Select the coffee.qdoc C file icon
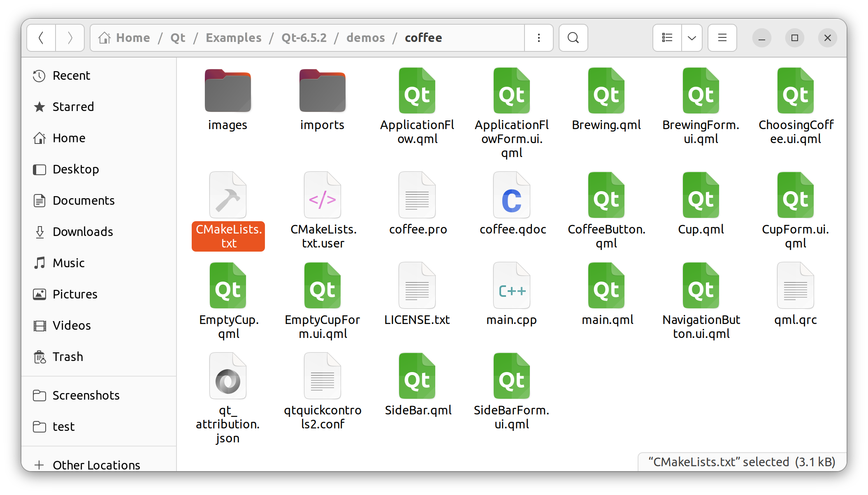 511,195
